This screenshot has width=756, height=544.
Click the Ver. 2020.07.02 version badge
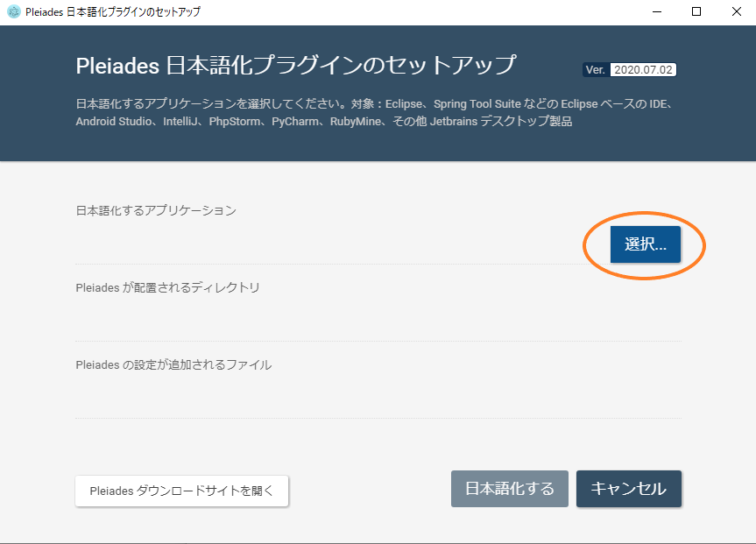pos(645,68)
